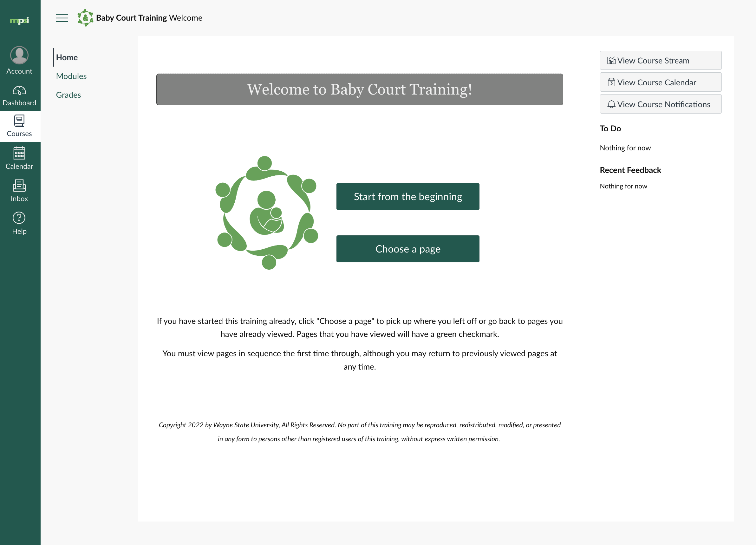
Task: Open View Course Notifications
Action: pyautogui.click(x=660, y=104)
